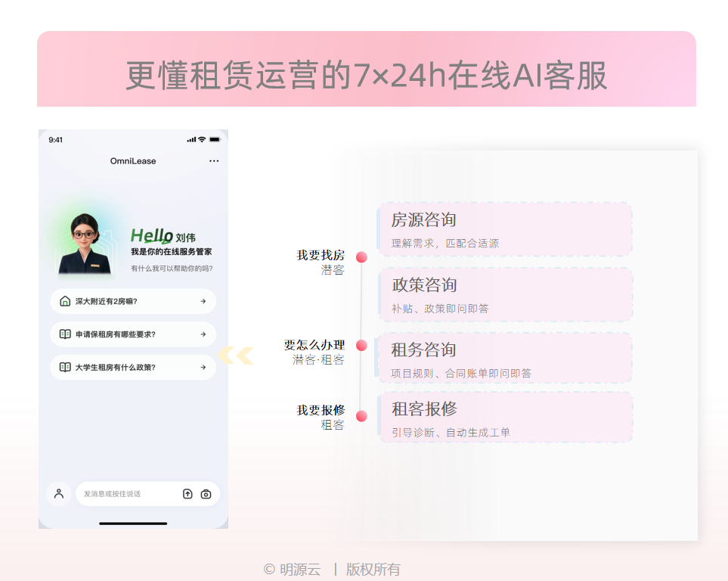Click the book icon beside 大学生租房有什么政策?

click(65, 367)
